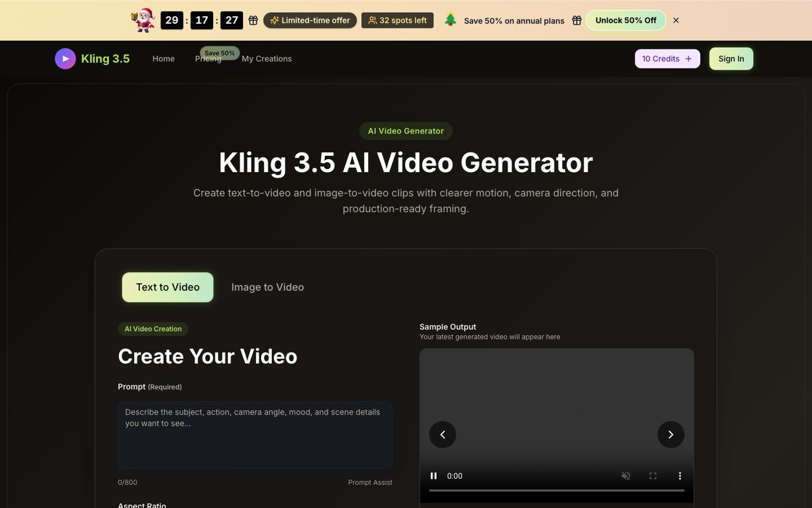The width and height of the screenshot is (812, 508).
Task: Click the Sign In button
Action: click(731, 59)
